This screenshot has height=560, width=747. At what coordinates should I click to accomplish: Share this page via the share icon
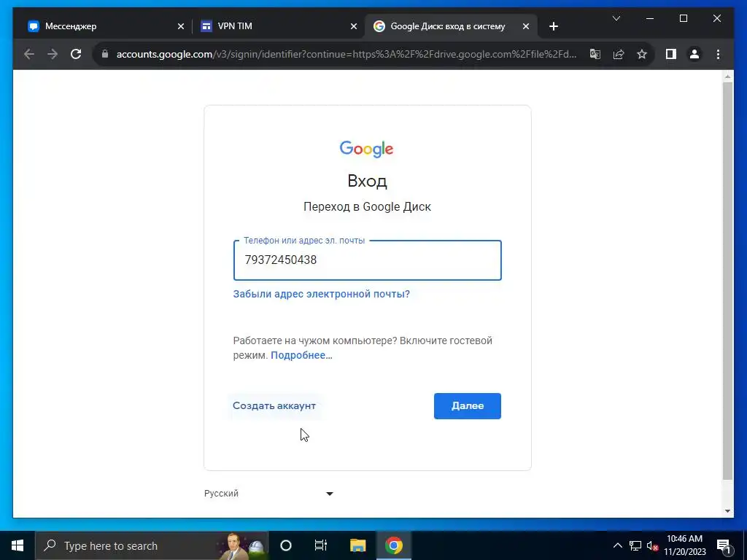(619, 54)
